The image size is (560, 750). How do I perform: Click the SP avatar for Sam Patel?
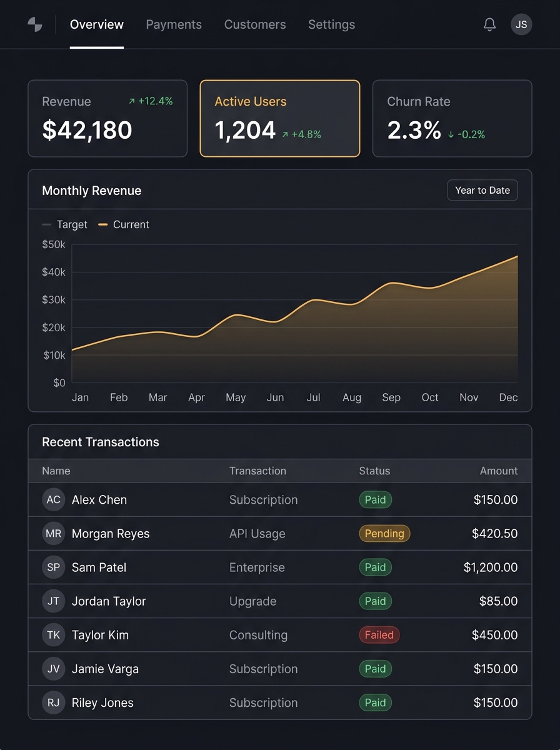coord(54,567)
